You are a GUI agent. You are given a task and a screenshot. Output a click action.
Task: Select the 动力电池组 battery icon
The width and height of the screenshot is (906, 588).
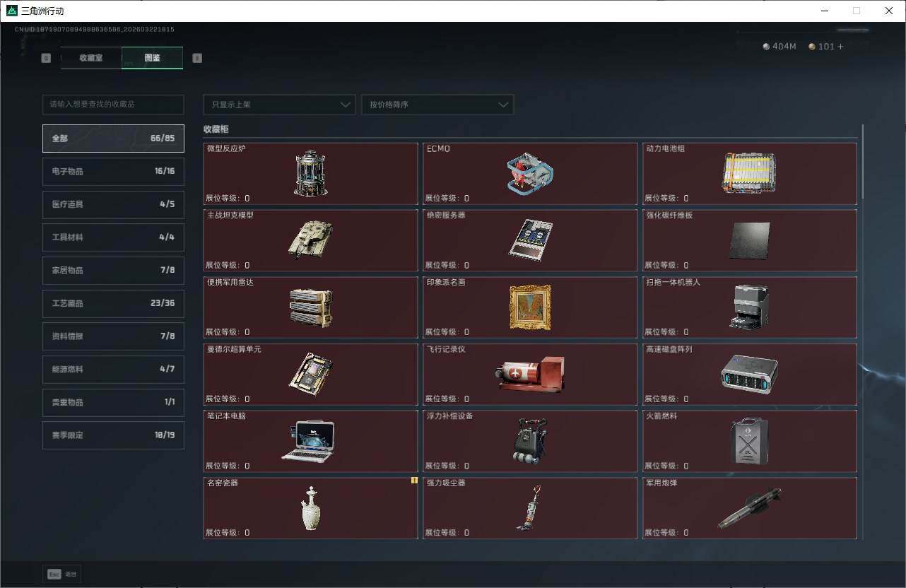(749, 173)
